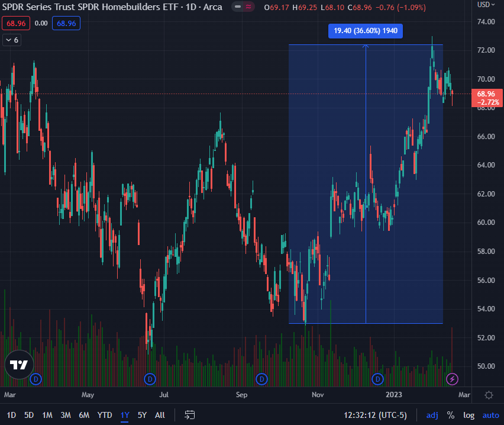Image resolution: width=504 pixels, height=425 pixels.
Task: Click the 19.40 (36.60%) 1940 measure label
Action: tap(366, 31)
